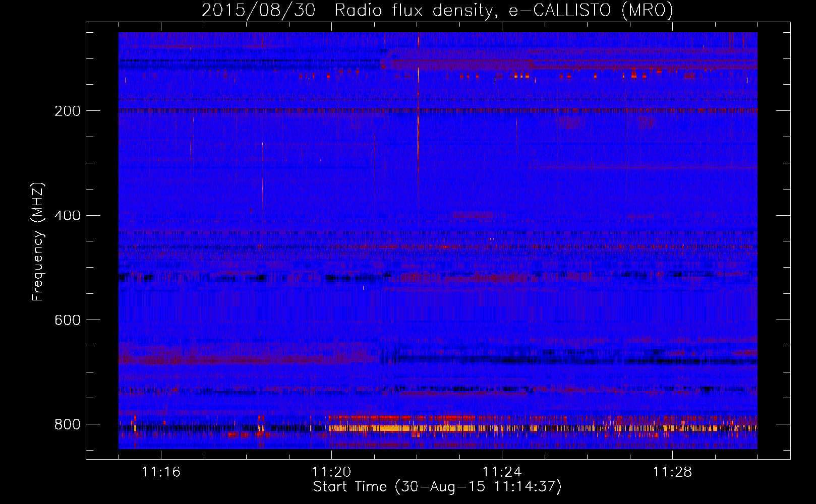Click the 800 frequency tick label
Image resolution: width=816 pixels, height=504 pixels.
[x=67, y=424]
